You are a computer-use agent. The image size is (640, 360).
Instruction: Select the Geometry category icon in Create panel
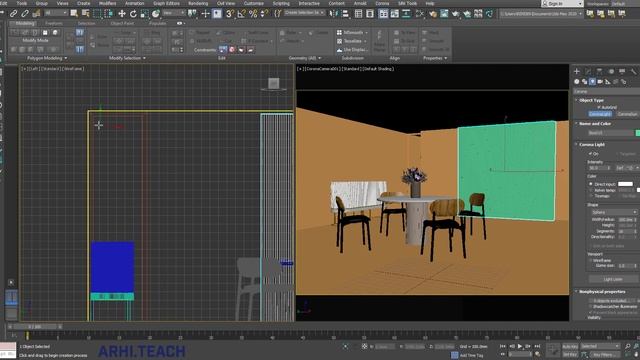577,82
